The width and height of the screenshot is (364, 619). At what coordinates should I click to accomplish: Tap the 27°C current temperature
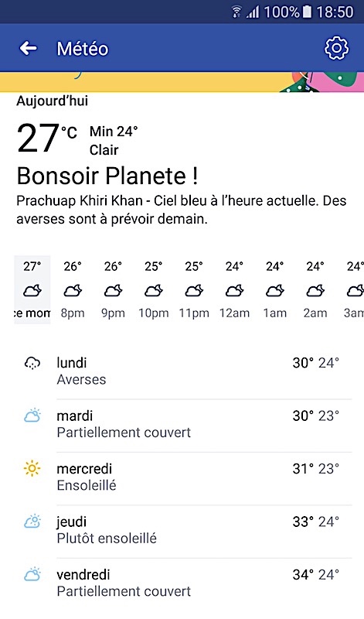tap(47, 138)
